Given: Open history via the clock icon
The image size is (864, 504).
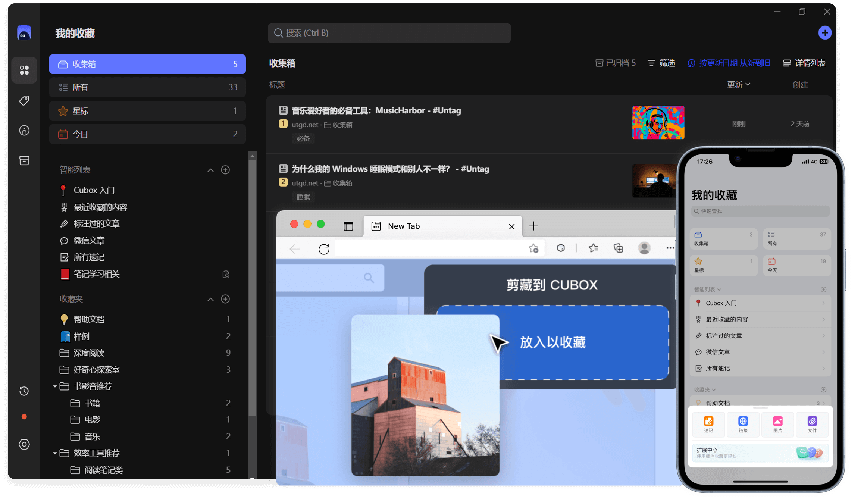Looking at the screenshot, I should 24,391.
